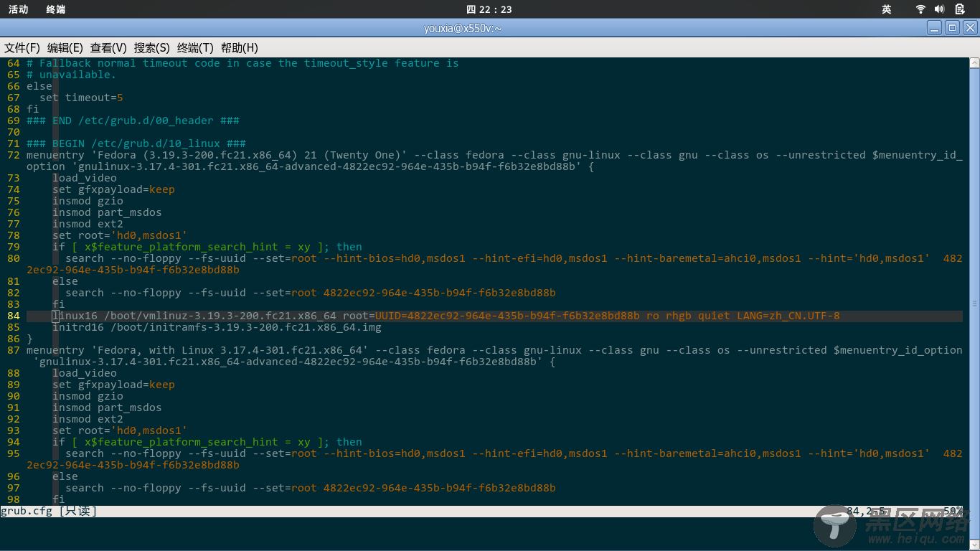Click '--hint-baremetal=ahci0,msdos1' on line 80

[708, 258]
